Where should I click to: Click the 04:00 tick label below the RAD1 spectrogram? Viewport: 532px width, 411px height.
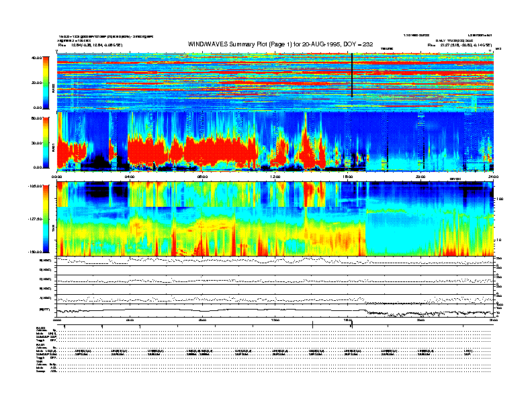pos(130,177)
